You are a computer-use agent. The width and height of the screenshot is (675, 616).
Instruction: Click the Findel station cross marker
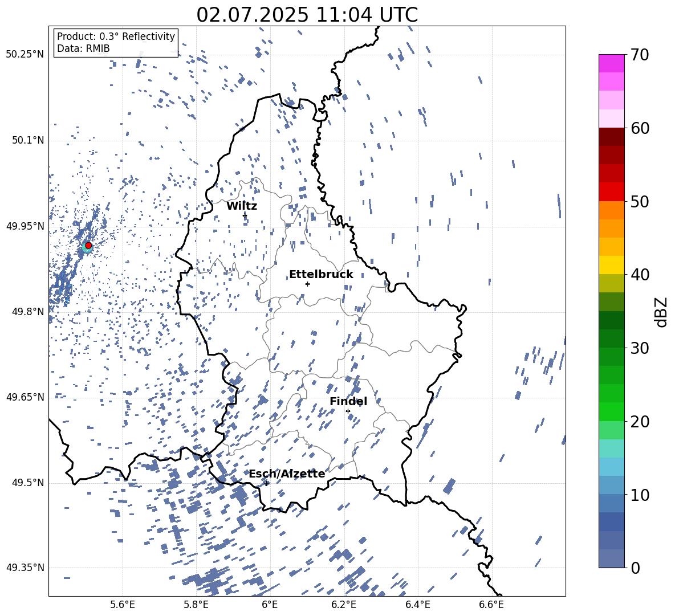pyautogui.click(x=348, y=411)
